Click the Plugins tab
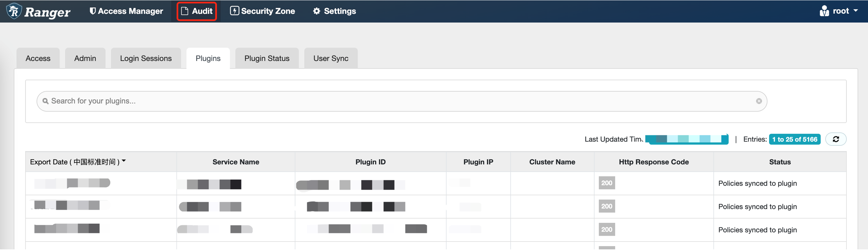 208,58
